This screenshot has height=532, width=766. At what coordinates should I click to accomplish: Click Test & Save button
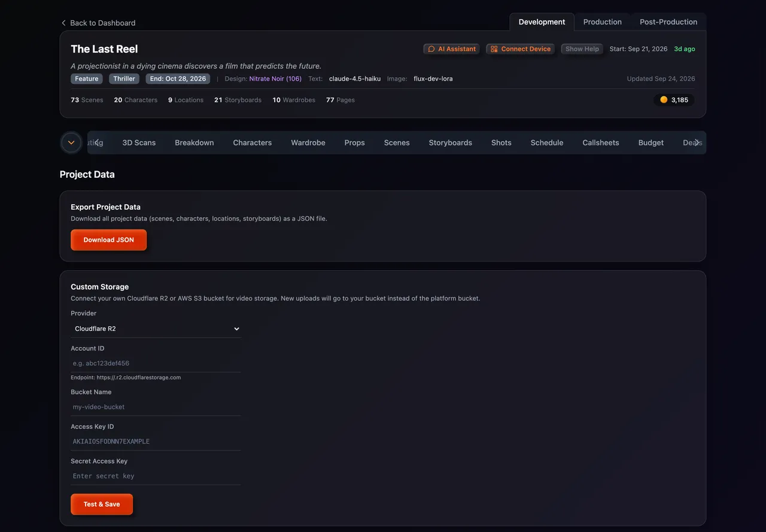click(x=102, y=504)
